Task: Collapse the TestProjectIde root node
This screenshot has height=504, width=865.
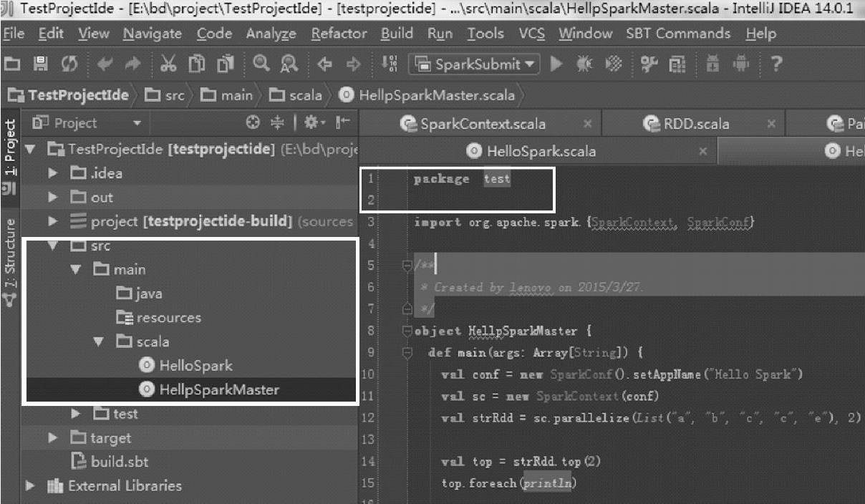Action: [30, 149]
